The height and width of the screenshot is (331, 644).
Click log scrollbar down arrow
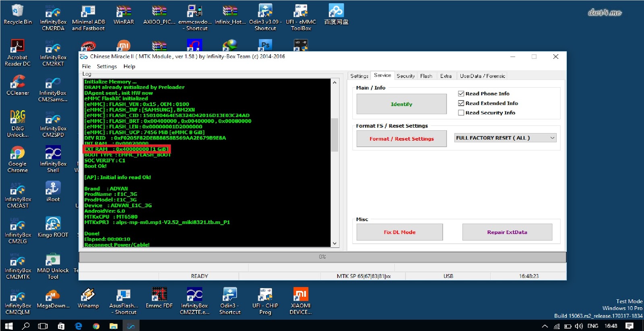(x=334, y=243)
